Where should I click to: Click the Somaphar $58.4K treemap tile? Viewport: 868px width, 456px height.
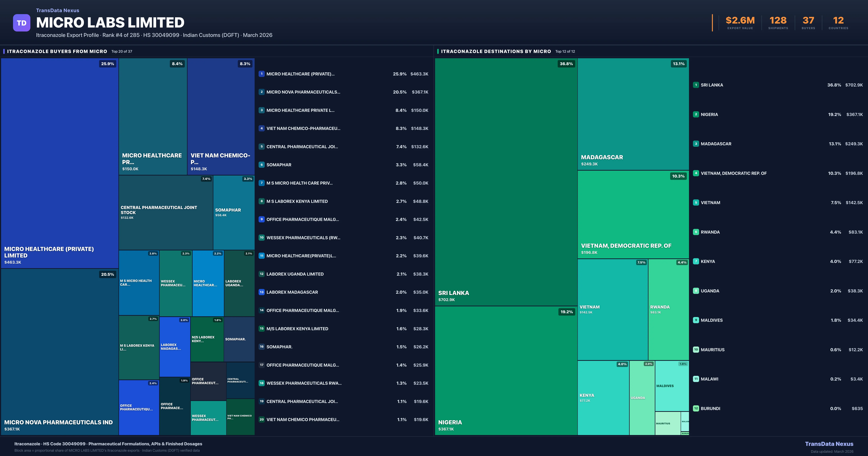233,212
